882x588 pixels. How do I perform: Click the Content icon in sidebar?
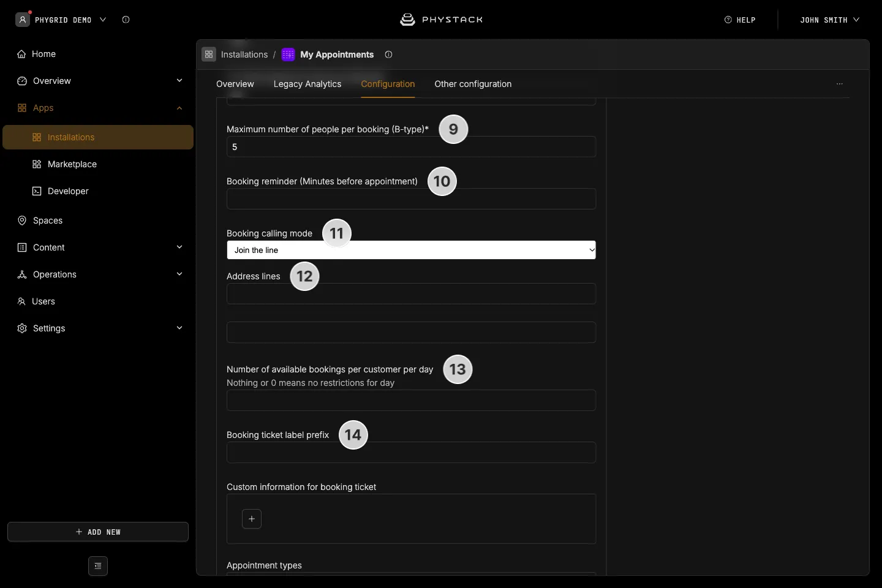(22, 247)
